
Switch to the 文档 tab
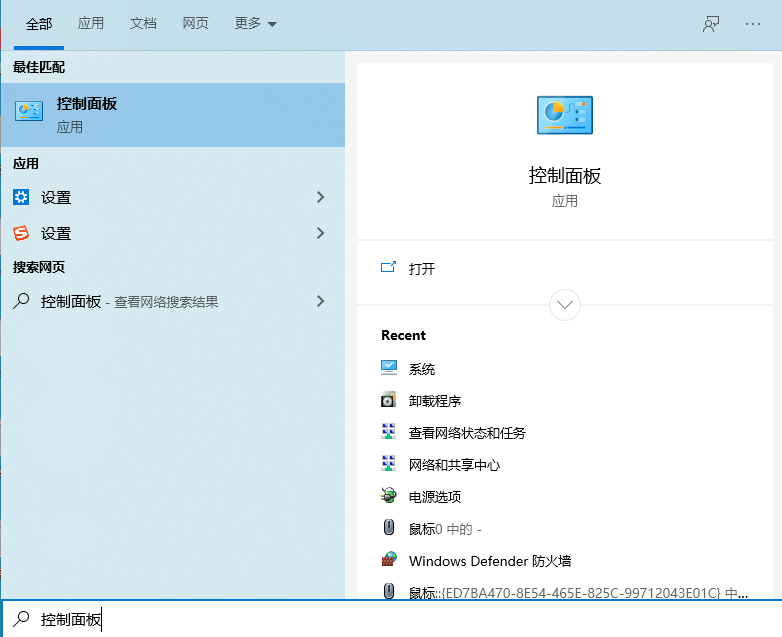pyautogui.click(x=143, y=23)
